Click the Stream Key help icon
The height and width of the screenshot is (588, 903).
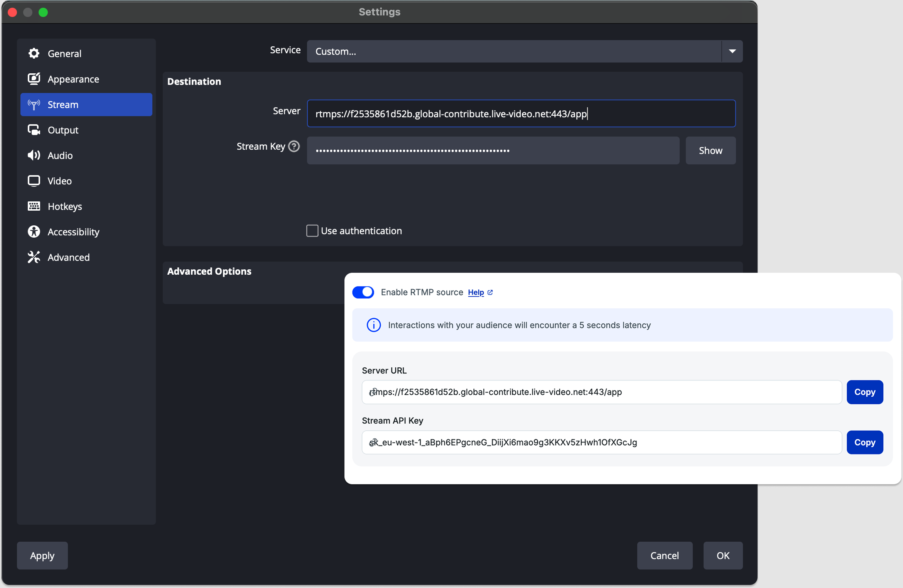[x=294, y=146]
